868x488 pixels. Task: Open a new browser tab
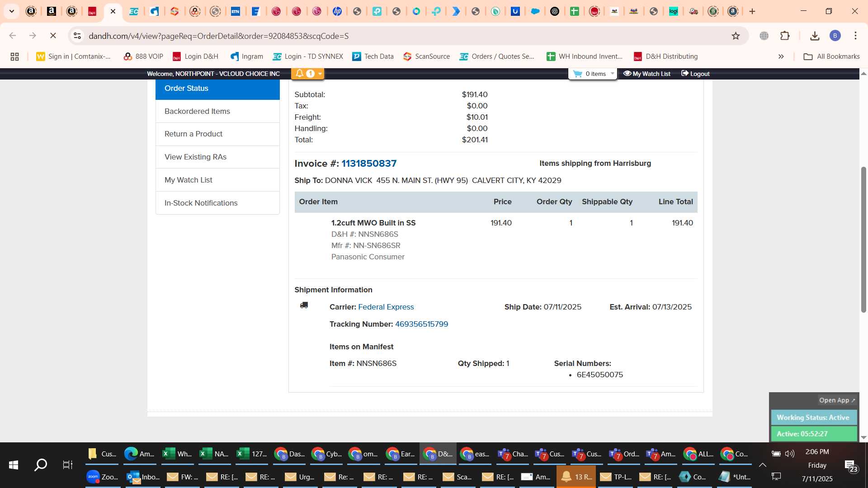[x=752, y=11]
